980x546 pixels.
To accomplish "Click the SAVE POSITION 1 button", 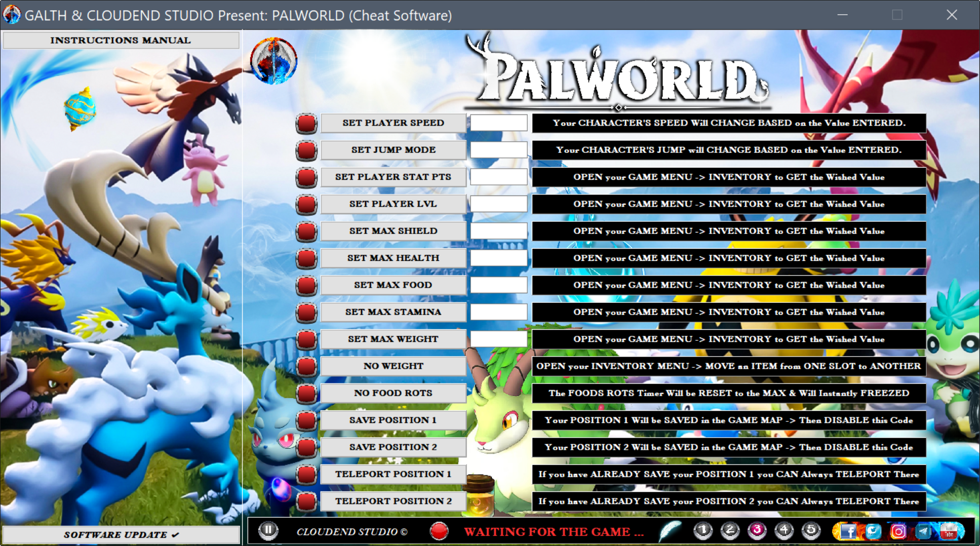I will point(393,420).
